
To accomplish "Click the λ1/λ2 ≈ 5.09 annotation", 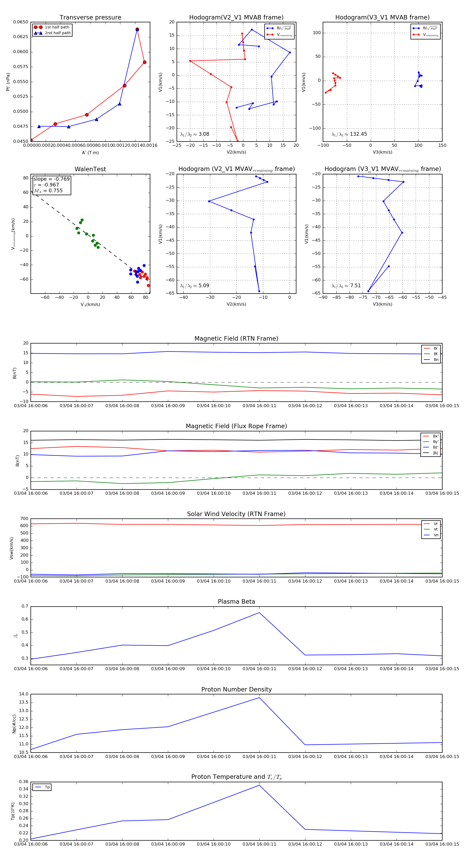I will click(x=194, y=286).
